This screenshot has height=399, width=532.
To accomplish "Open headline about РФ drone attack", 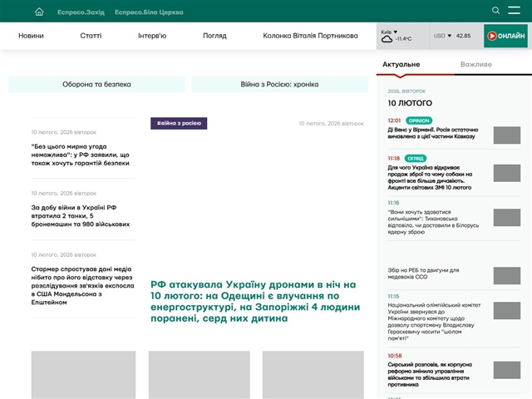I will point(254,301).
